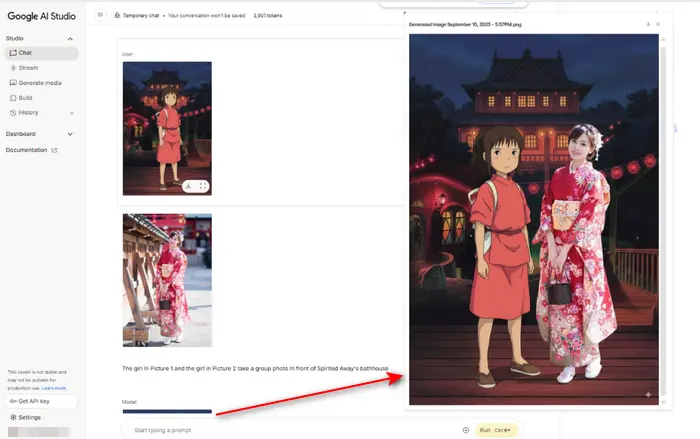Click the generated image file name title
700x439 pixels.
pyautogui.click(x=465, y=25)
